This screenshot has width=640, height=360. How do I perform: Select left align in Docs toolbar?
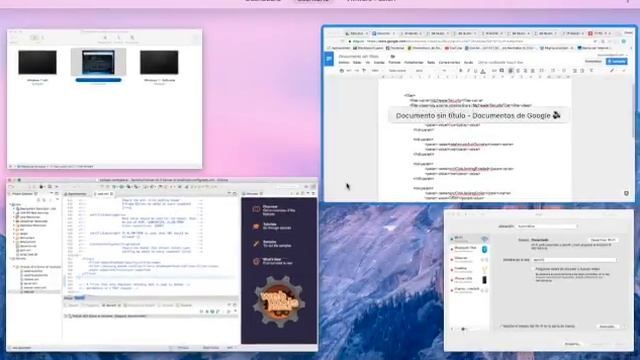click(x=511, y=71)
